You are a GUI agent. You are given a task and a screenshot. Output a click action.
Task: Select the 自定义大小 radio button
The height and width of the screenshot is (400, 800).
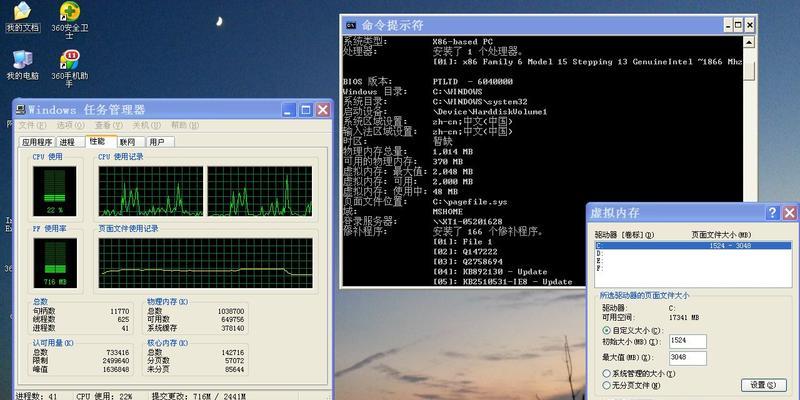(x=607, y=331)
